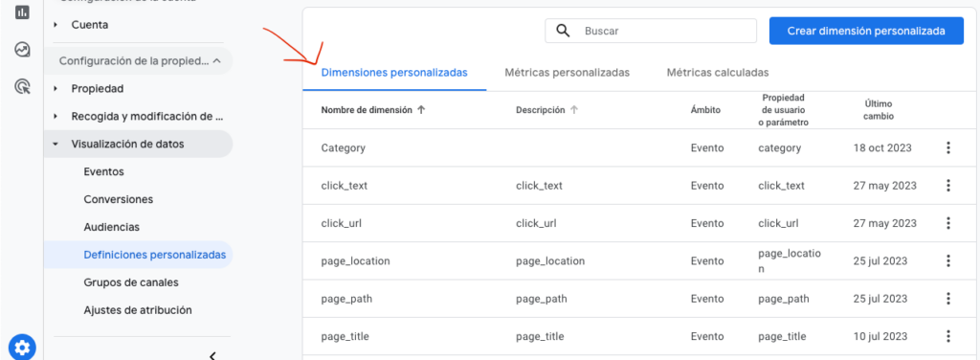Switch to the Métricas calculadas tab
980x360 pixels.
(x=718, y=73)
